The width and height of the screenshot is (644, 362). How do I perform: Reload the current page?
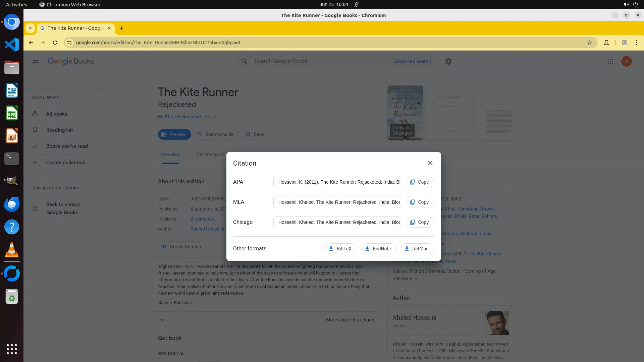[x=55, y=43]
